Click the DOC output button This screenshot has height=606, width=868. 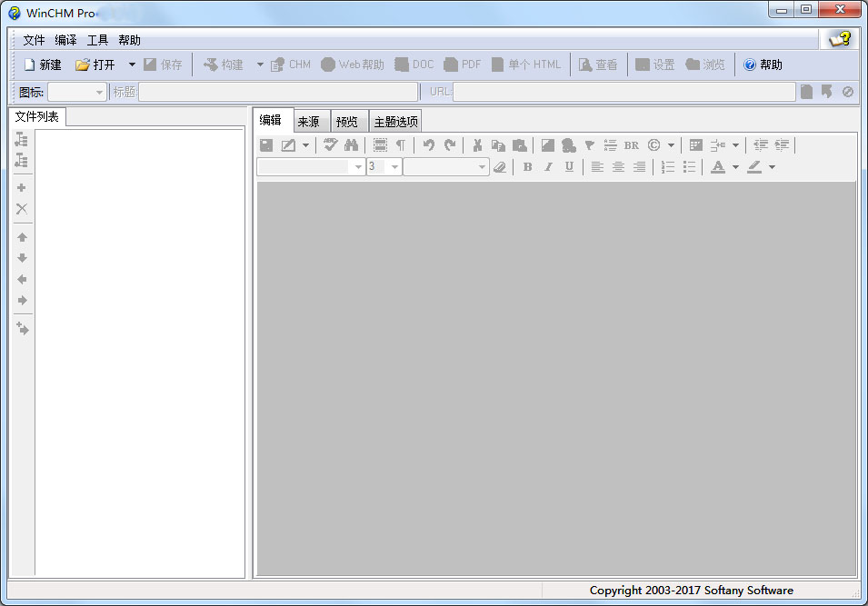coord(414,65)
